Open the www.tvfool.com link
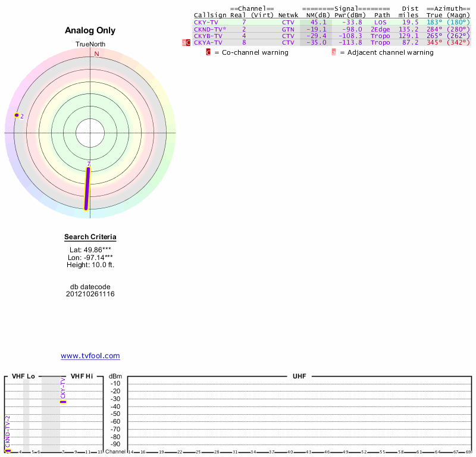 [90, 356]
